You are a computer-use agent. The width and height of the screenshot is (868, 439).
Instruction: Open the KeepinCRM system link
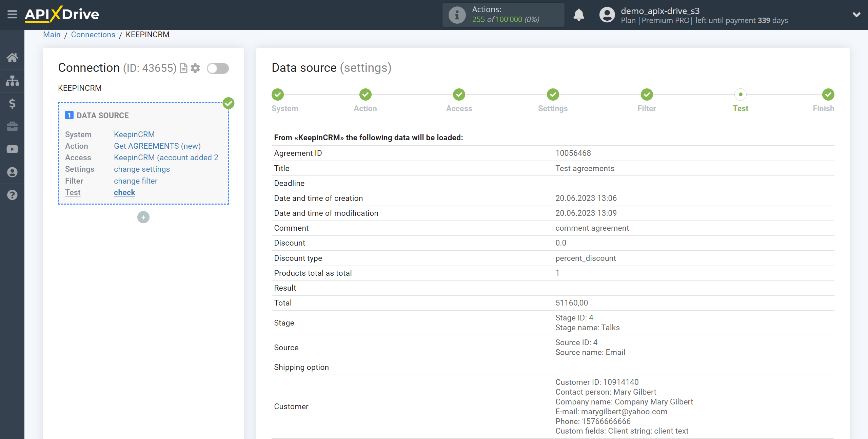[134, 134]
